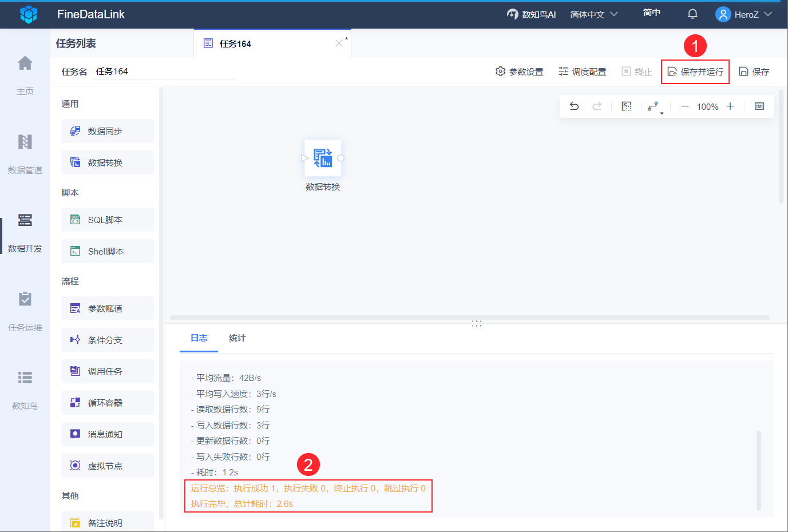Click the 数据转换 node output port
The image size is (788, 532).
point(341,158)
